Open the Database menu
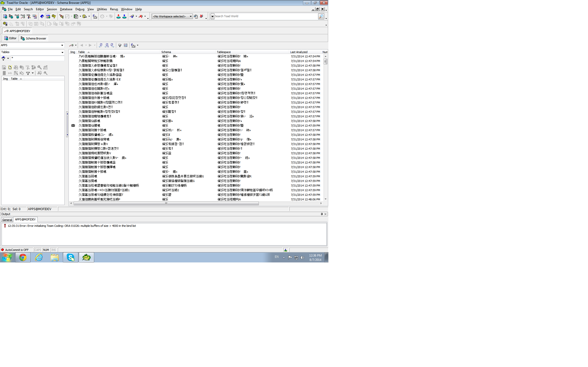The width and height of the screenshot is (588, 367). point(66,9)
